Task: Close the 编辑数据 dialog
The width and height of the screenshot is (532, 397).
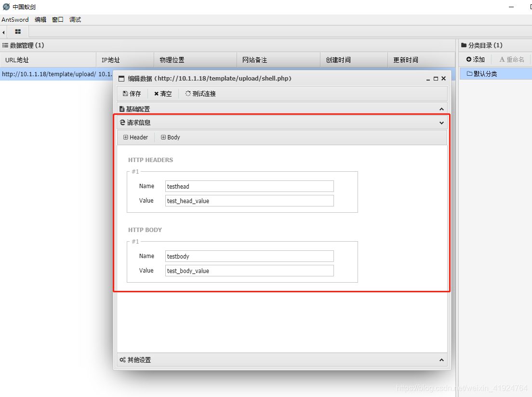Action: click(443, 79)
